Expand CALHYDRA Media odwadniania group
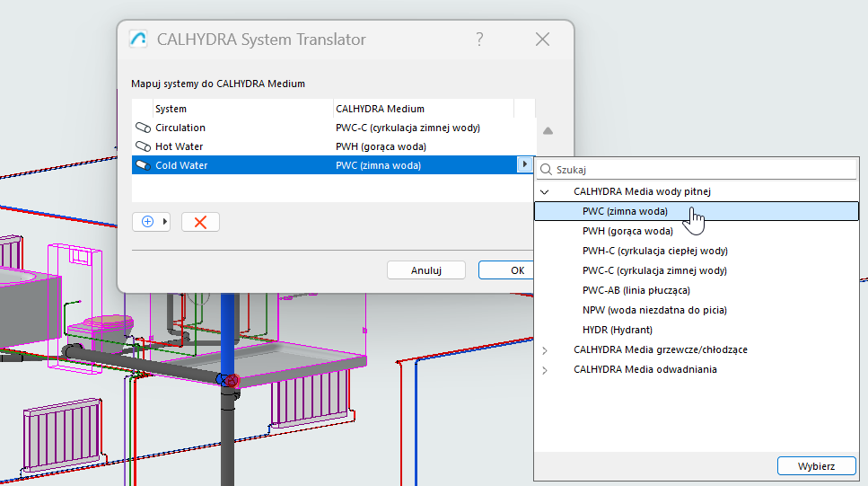The height and width of the screenshot is (486, 868). pyautogui.click(x=545, y=369)
